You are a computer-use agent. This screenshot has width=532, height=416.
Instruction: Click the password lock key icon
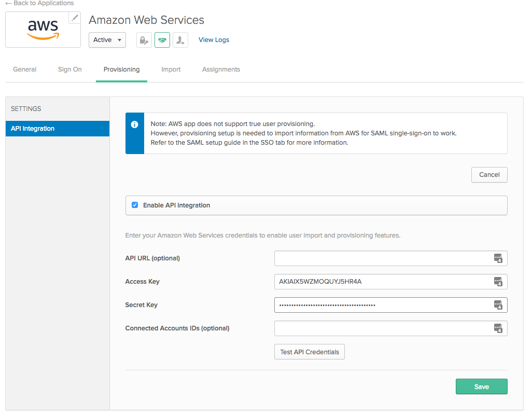(144, 40)
